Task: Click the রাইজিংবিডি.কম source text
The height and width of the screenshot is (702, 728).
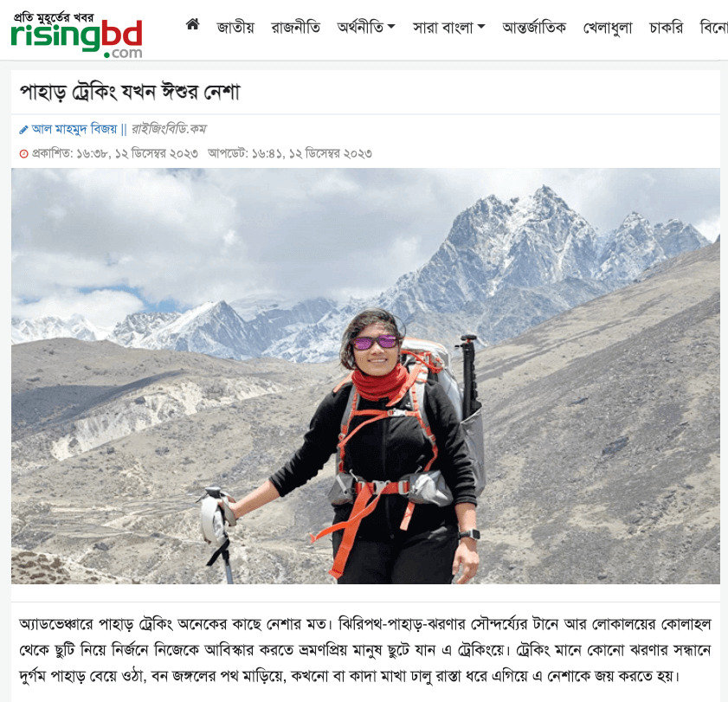Action: [x=169, y=129]
